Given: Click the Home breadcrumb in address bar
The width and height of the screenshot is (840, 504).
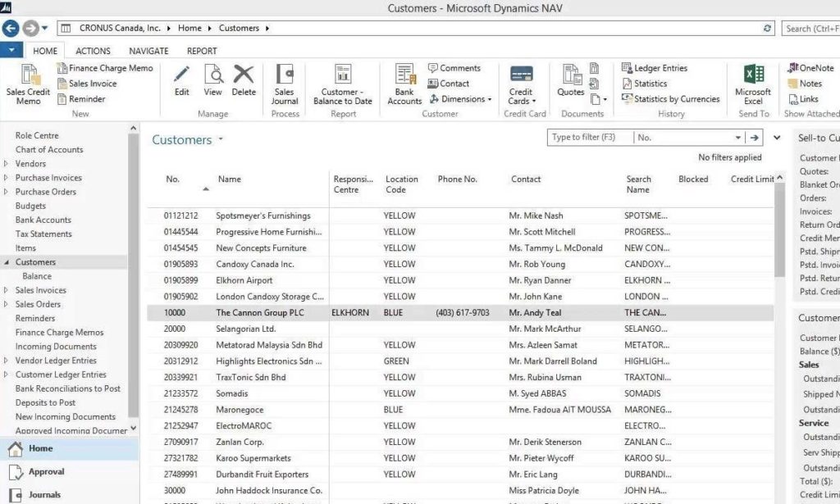Looking at the screenshot, I should click(189, 29).
